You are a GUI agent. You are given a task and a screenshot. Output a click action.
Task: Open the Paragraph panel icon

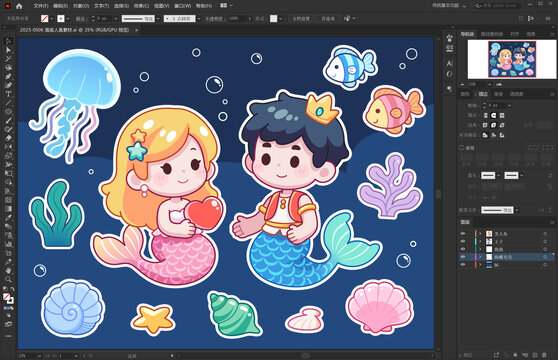(449, 89)
